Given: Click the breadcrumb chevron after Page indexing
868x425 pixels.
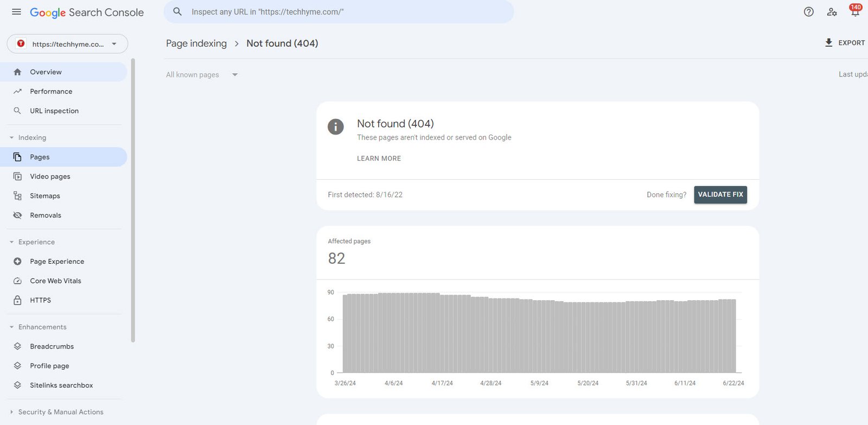Looking at the screenshot, I should click(237, 43).
